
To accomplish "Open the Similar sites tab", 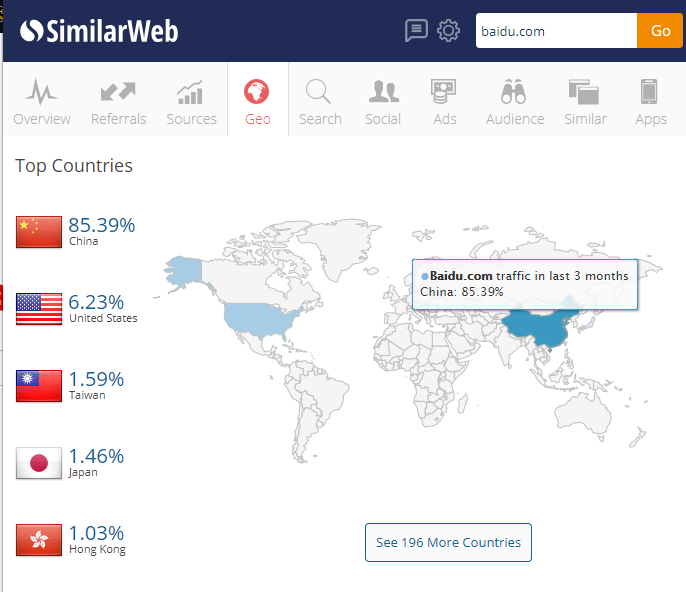I will click(585, 102).
